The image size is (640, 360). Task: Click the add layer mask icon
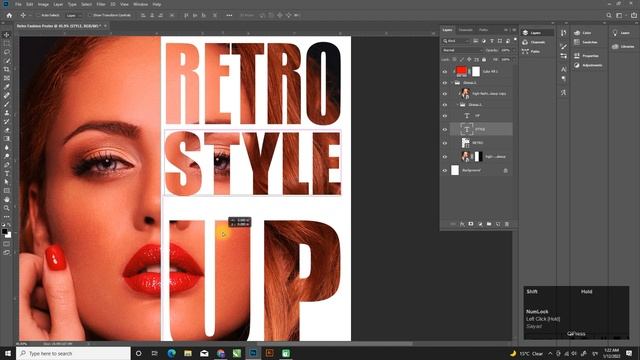pyautogui.click(x=471, y=224)
